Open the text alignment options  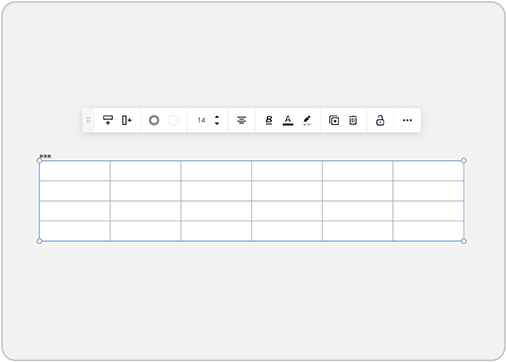tap(242, 120)
